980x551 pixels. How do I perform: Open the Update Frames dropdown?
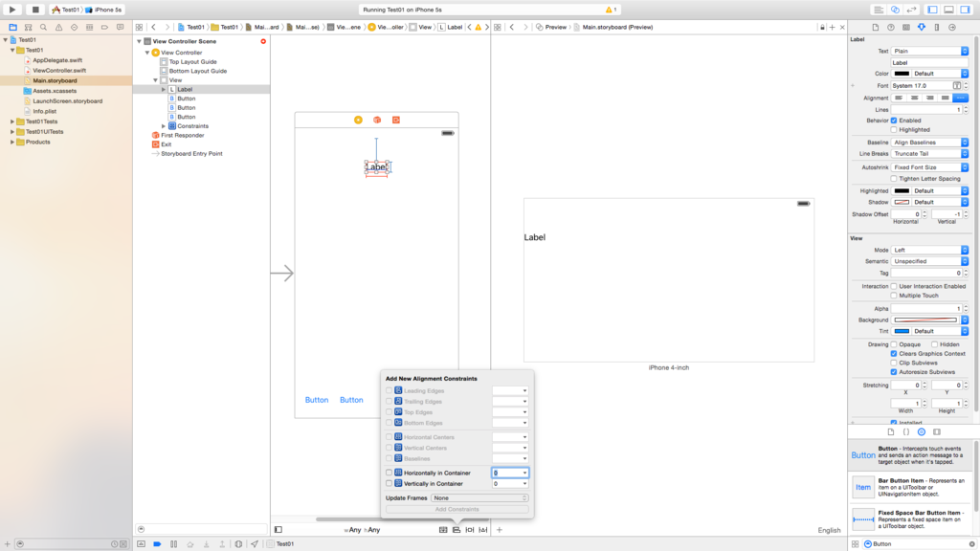point(479,497)
